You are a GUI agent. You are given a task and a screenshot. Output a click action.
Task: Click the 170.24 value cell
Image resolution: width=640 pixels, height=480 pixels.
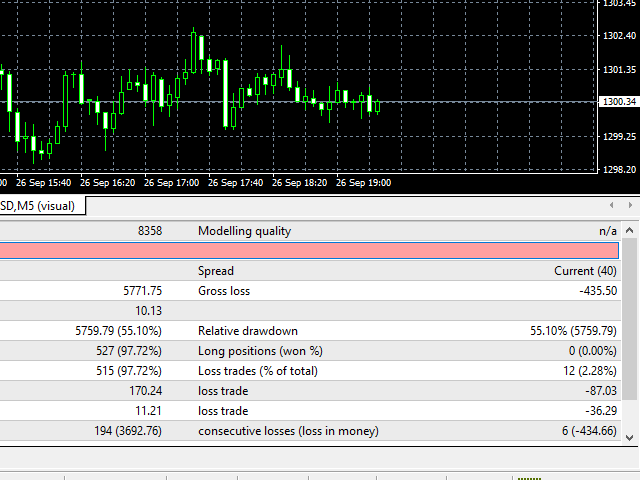point(146,391)
